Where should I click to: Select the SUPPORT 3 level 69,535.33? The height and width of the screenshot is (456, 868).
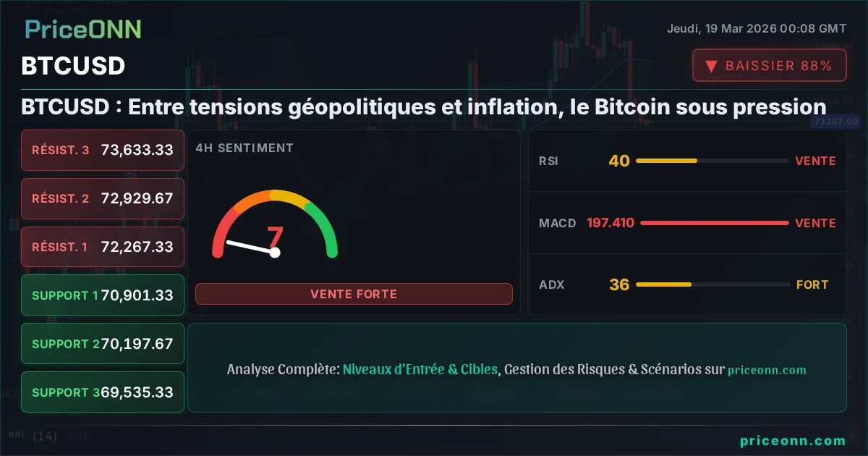[103, 392]
